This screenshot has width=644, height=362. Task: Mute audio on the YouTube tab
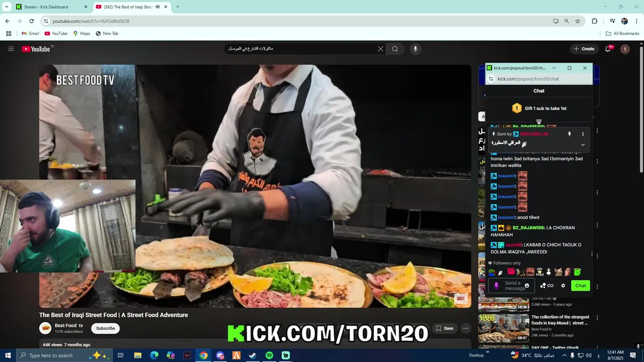pos(157,7)
